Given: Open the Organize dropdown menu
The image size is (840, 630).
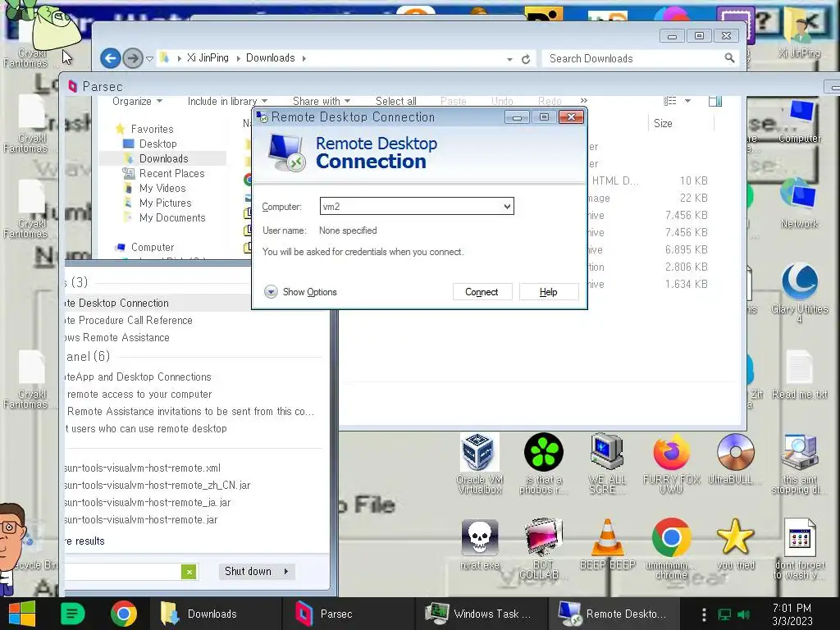Looking at the screenshot, I should 137,101.
